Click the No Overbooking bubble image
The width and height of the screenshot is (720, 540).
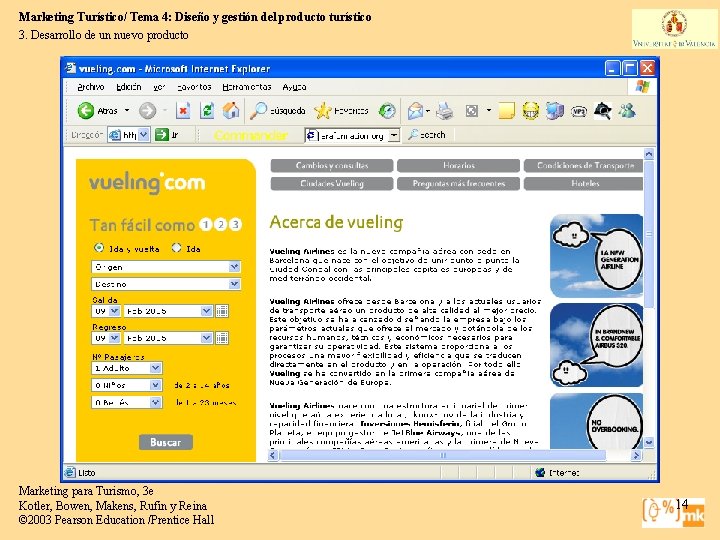[596, 421]
